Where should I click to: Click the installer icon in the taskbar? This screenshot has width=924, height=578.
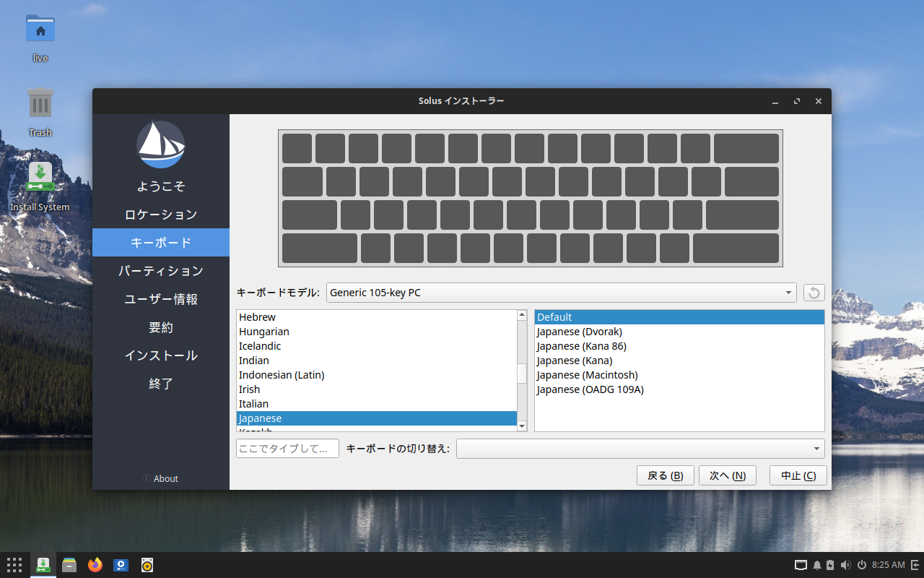point(43,565)
